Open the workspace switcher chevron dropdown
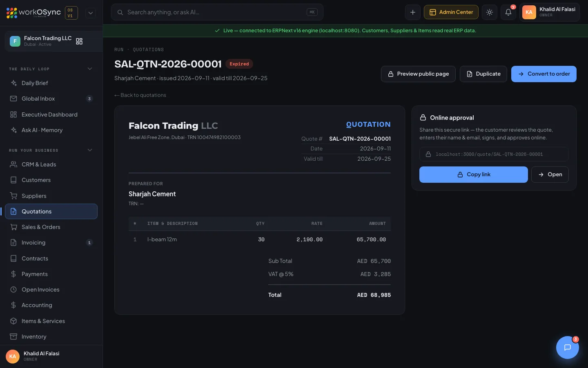Viewport: 588px width, 368px height. (91, 13)
